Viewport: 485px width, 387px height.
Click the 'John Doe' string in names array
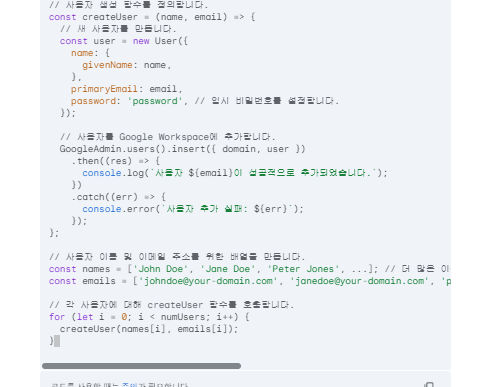[161, 269]
